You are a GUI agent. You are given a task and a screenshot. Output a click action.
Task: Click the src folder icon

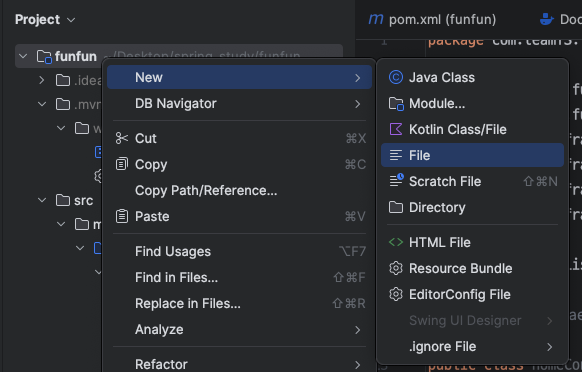(x=63, y=200)
